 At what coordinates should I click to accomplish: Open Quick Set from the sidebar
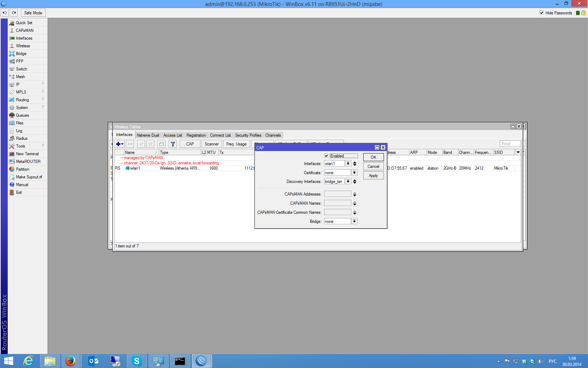[x=24, y=23]
